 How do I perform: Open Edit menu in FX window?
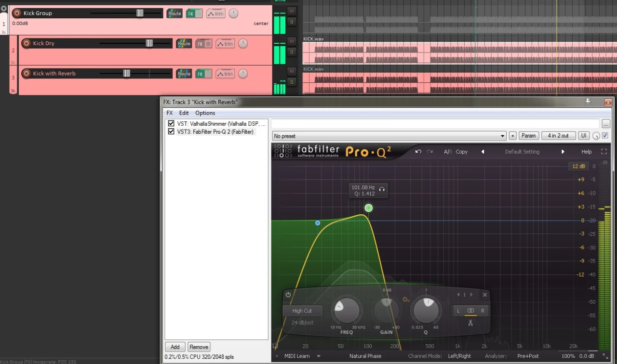pos(184,113)
